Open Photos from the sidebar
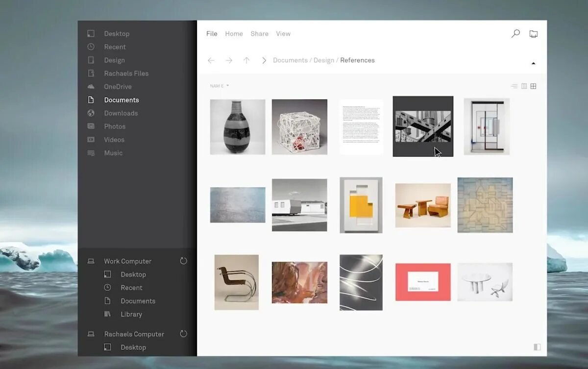The height and width of the screenshot is (369, 588). [x=115, y=126]
